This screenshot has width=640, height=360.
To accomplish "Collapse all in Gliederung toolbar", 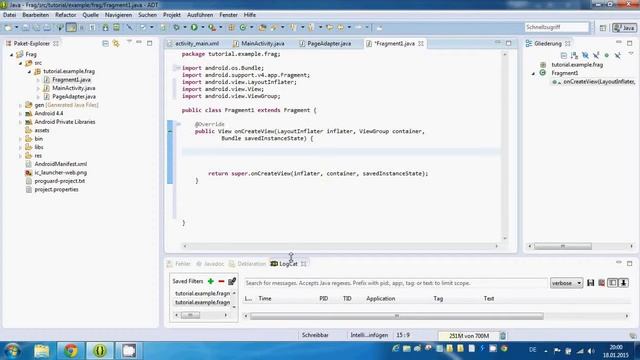I will pyautogui.click(x=564, y=55).
